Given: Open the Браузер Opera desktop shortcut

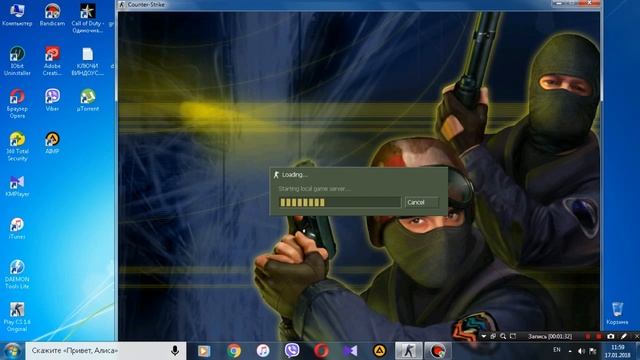Looking at the screenshot, I should (17, 104).
